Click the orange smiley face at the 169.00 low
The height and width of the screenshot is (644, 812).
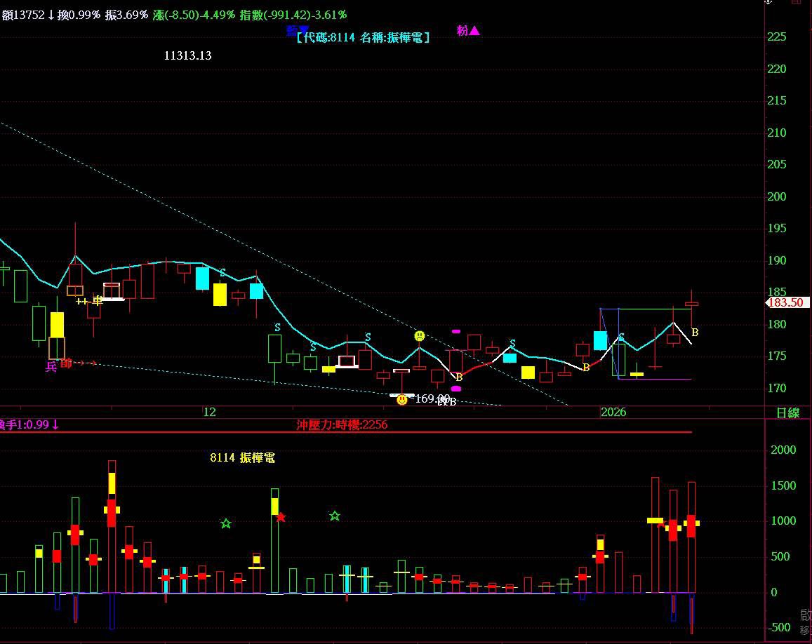click(402, 400)
